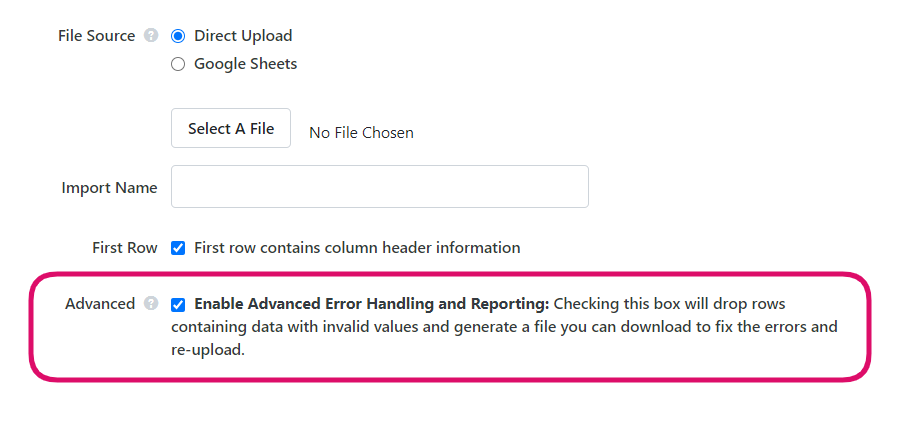This screenshot has height=448, width=911.
Task: Click "Checking this box will drop rows" text
Action: pos(669,304)
